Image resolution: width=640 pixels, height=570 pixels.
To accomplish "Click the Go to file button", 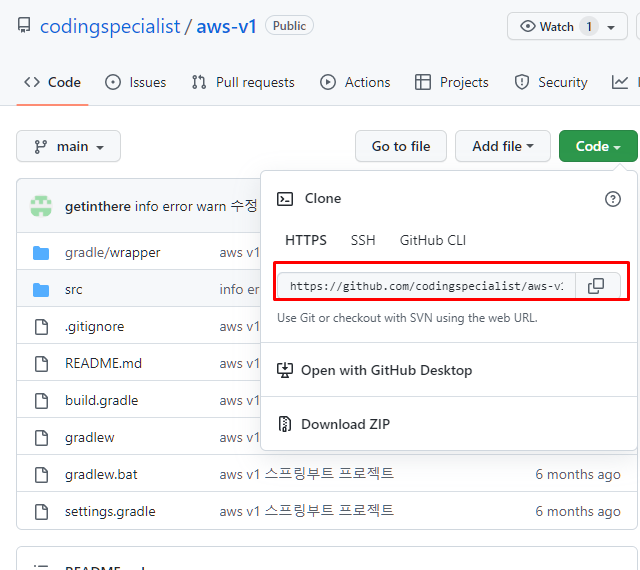I will [401, 146].
